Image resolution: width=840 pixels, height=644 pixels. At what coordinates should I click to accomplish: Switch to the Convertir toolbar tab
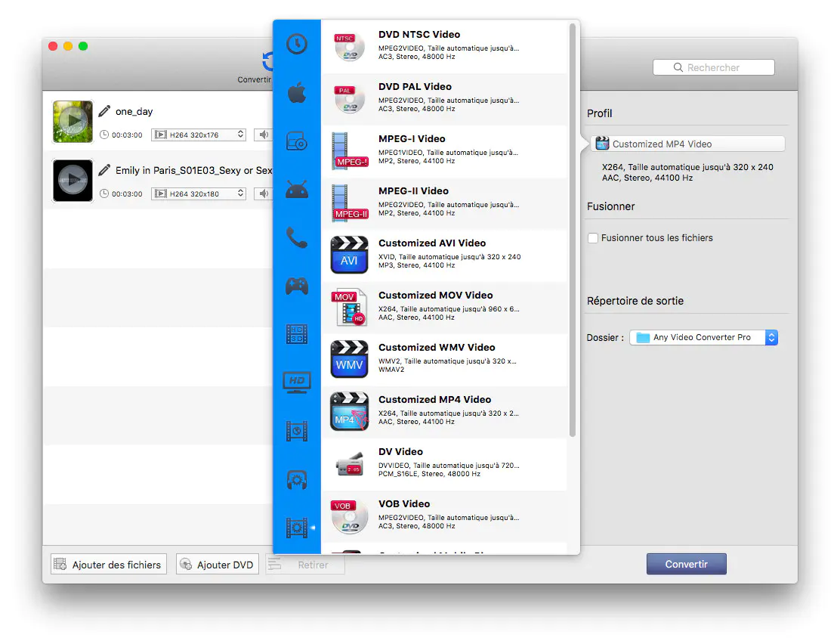click(x=255, y=67)
